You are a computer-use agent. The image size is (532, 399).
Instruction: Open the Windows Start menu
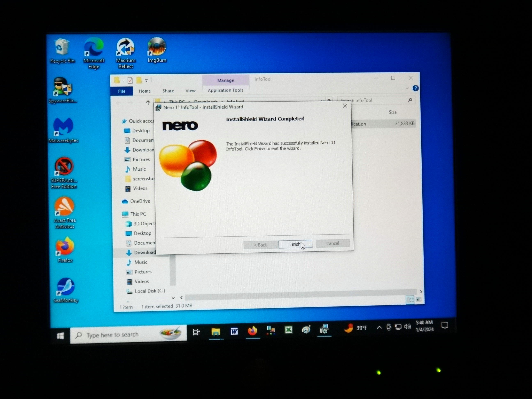[x=60, y=336]
